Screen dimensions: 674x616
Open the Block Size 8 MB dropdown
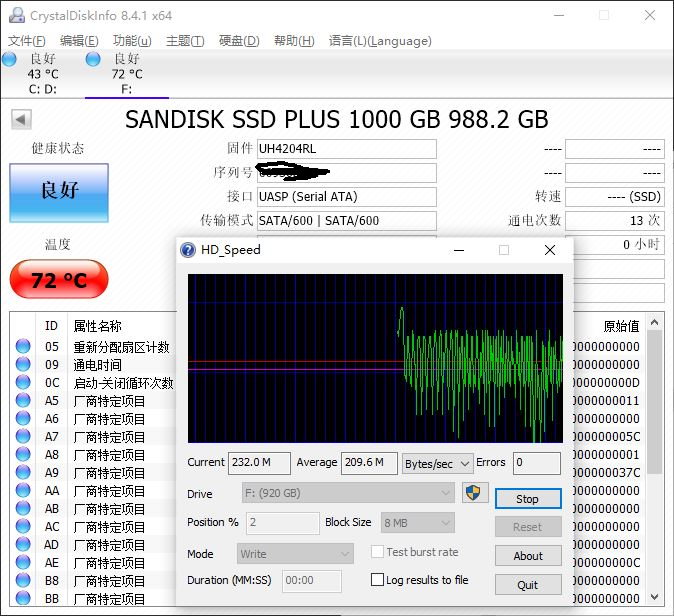coord(417,523)
